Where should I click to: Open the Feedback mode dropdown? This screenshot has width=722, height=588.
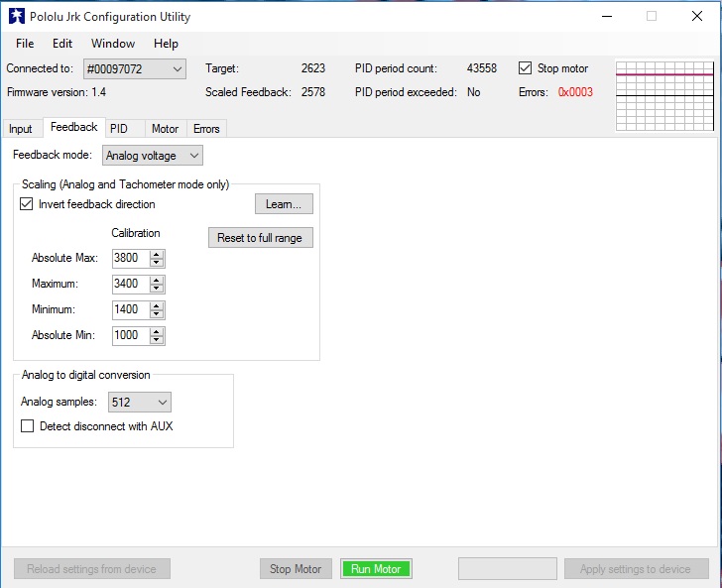tap(153, 156)
